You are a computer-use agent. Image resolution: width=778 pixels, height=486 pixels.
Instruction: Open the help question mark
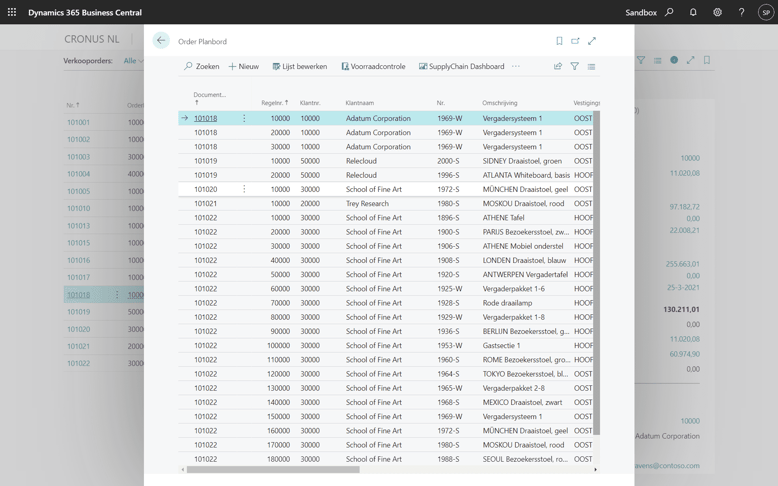[x=741, y=12]
